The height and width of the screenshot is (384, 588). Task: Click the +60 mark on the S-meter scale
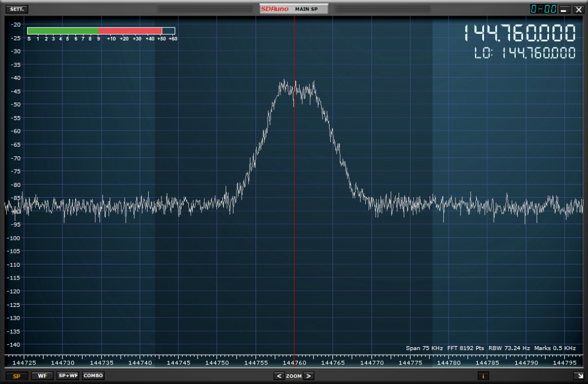tap(172, 39)
